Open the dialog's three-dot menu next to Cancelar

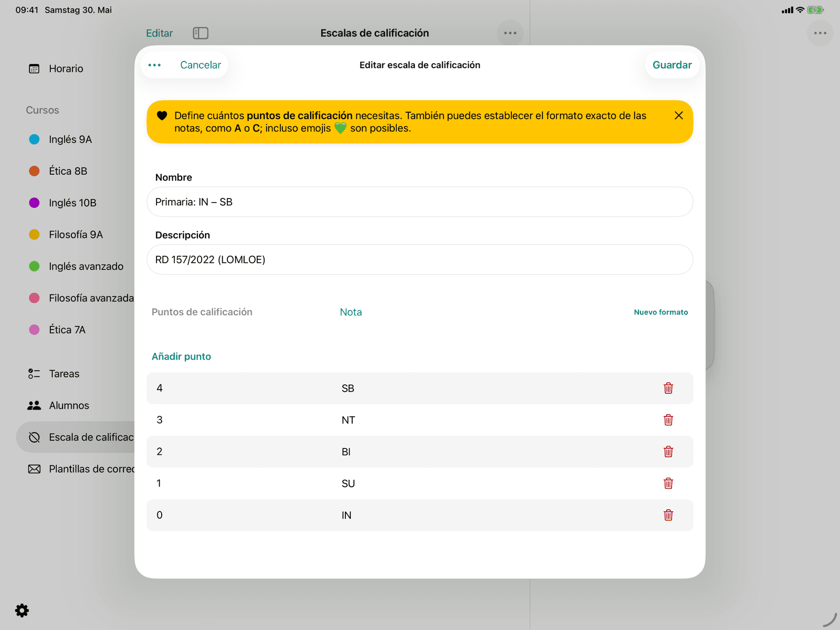(154, 65)
